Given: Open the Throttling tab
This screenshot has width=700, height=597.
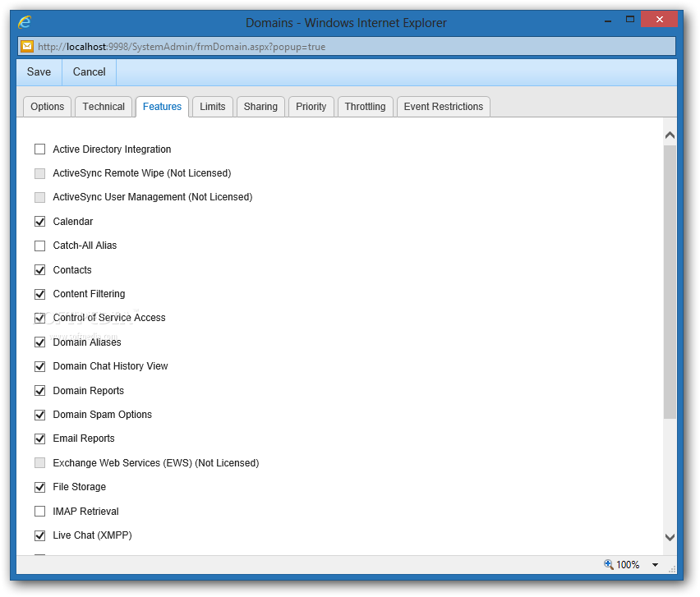Looking at the screenshot, I should pyautogui.click(x=365, y=107).
